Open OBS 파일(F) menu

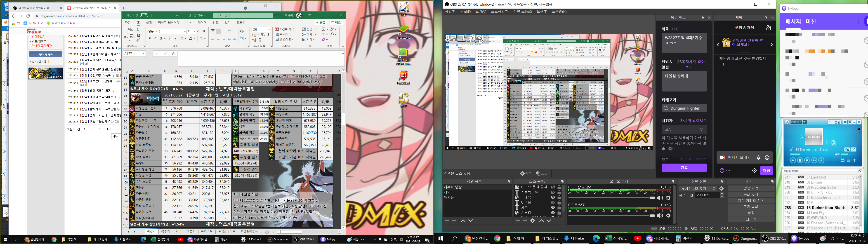[x=450, y=12]
